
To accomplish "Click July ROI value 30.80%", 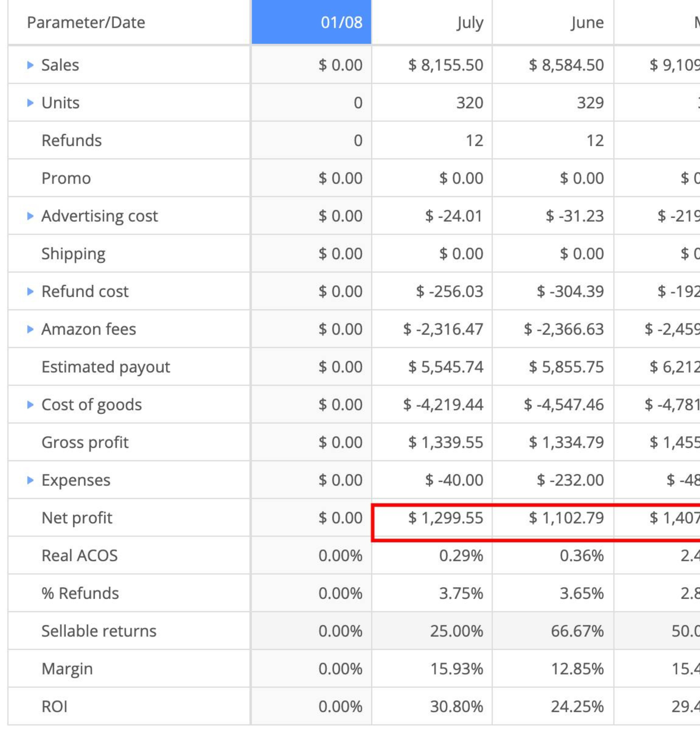I will (x=456, y=707).
